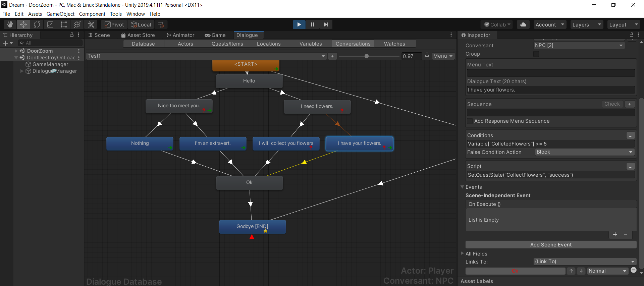Click the sequence Check button

612,104
